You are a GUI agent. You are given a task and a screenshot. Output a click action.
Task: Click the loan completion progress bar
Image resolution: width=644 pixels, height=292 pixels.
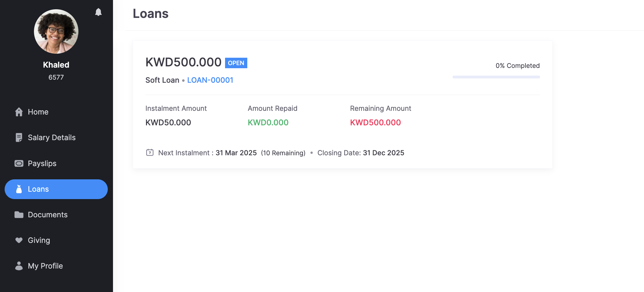tap(496, 77)
